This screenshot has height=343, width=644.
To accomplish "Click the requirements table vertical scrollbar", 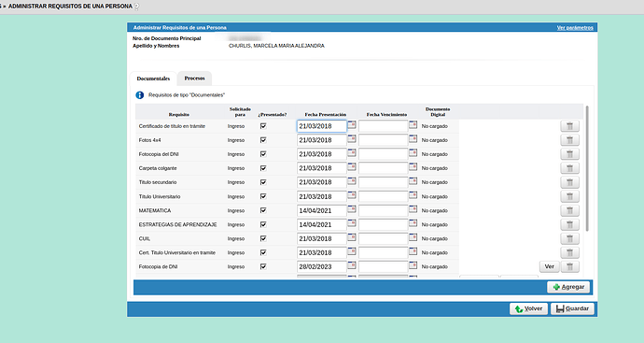I will coord(587,168).
